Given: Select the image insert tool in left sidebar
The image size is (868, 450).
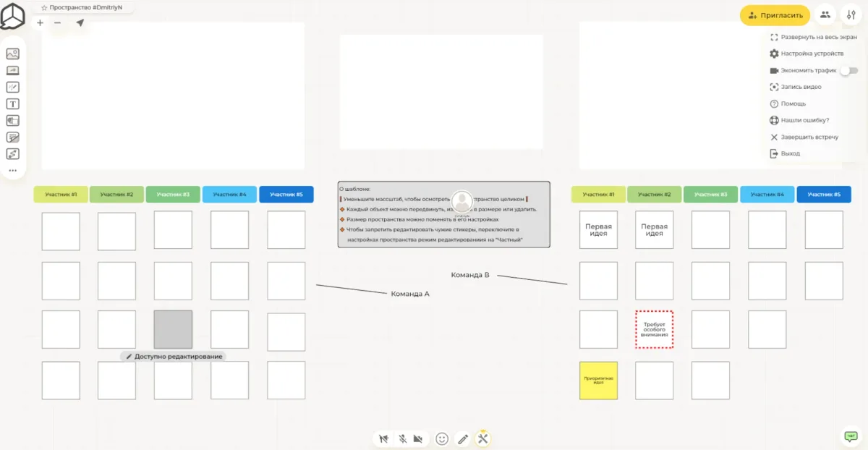Looking at the screenshot, I should pos(12,54).
